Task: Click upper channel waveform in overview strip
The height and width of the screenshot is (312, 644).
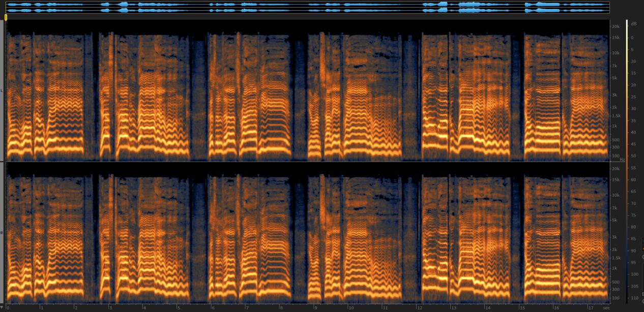Action: (x=305, y=5)
